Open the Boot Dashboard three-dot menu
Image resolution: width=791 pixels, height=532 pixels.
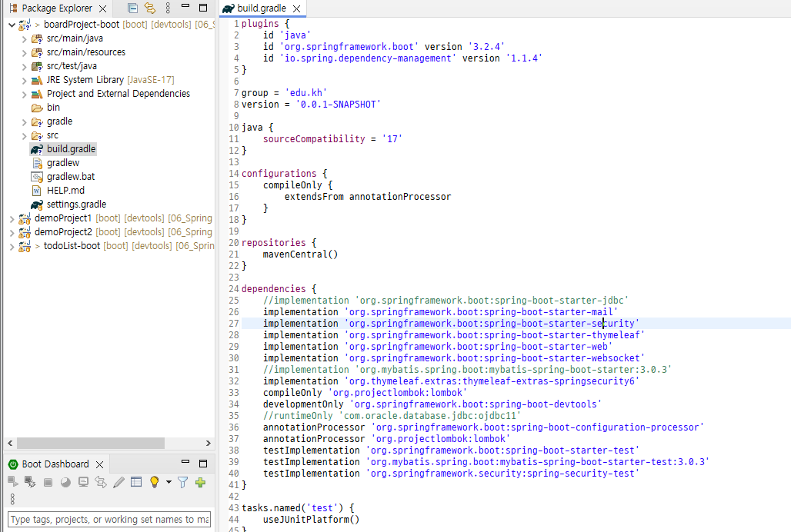click(12, 499)
